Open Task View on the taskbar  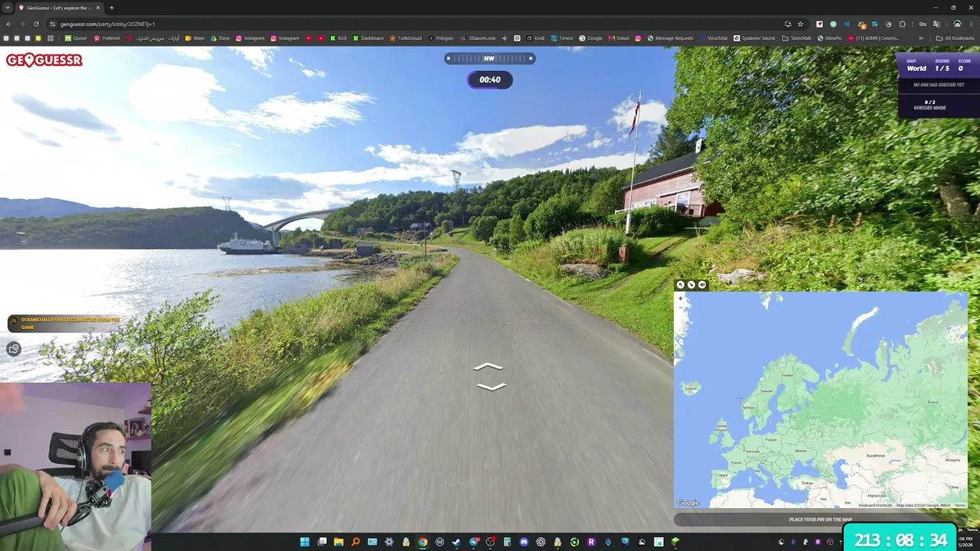coord(322,542)
